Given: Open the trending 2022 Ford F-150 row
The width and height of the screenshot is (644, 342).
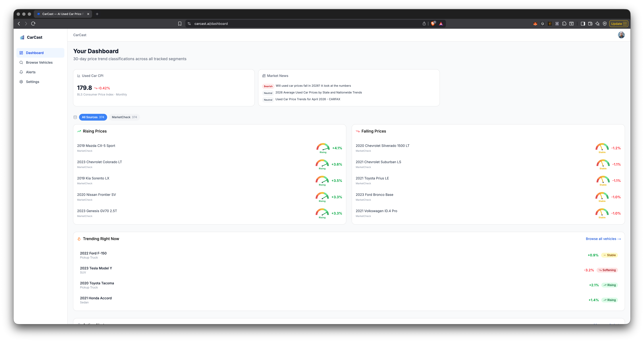Looking at the screenshot, I should click(x=349, y=255).
